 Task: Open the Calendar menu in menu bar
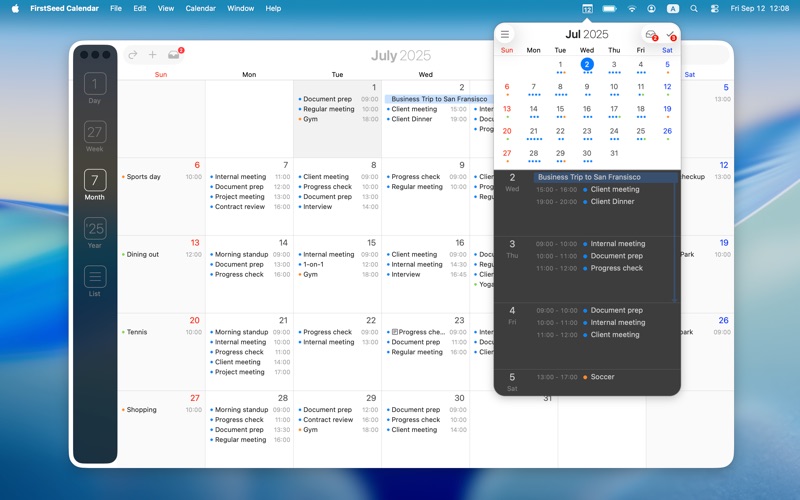pos(200,8)
